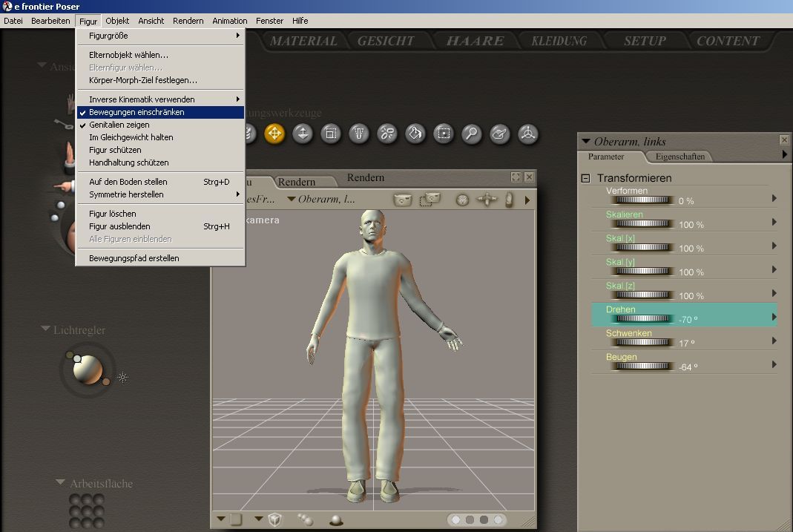
Task: Select the Translate In/Out tool
Action: click(x=303, y=134)
